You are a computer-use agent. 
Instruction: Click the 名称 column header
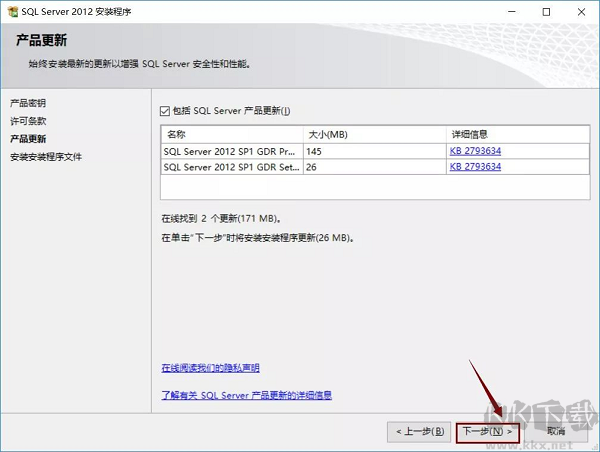click(x=232, y=134)
